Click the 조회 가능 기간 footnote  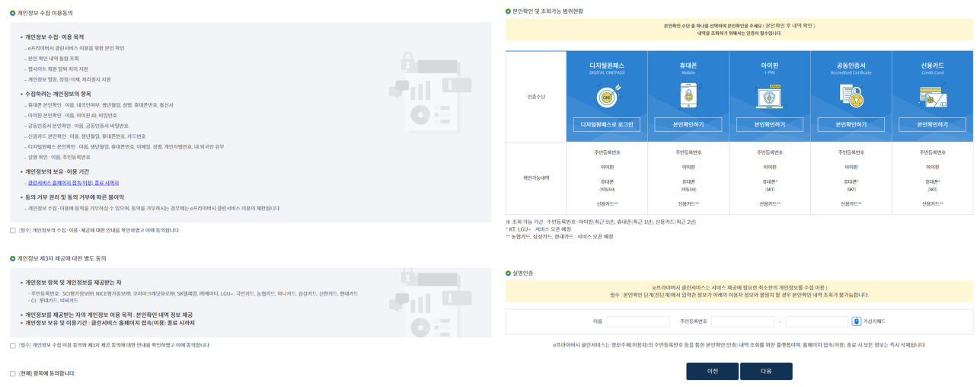pos(601,222)
